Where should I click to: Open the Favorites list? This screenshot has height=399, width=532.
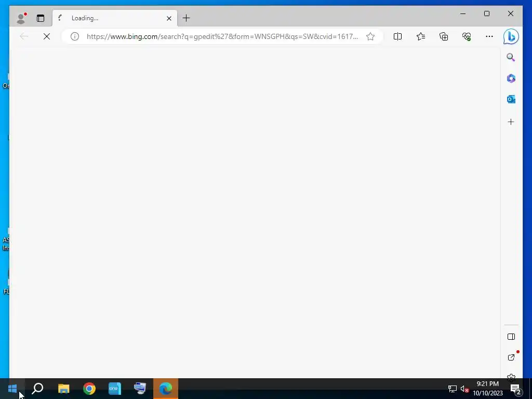tap(421, 36)
